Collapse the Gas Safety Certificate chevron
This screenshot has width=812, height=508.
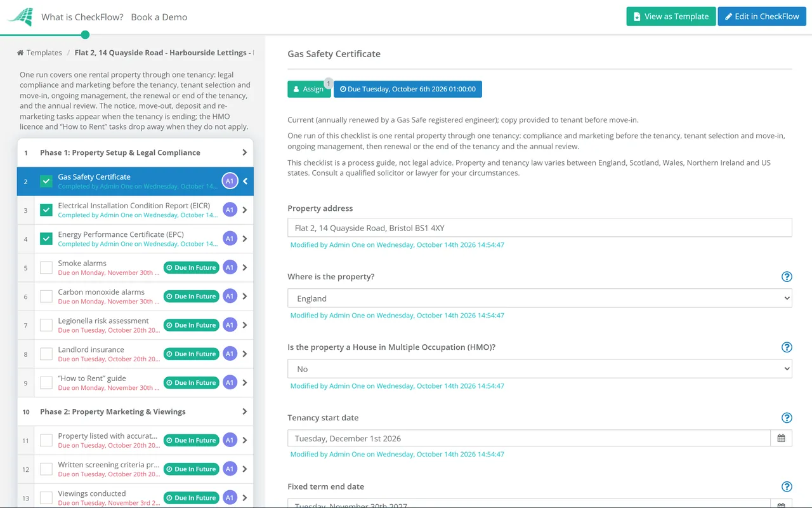point(245,181)
